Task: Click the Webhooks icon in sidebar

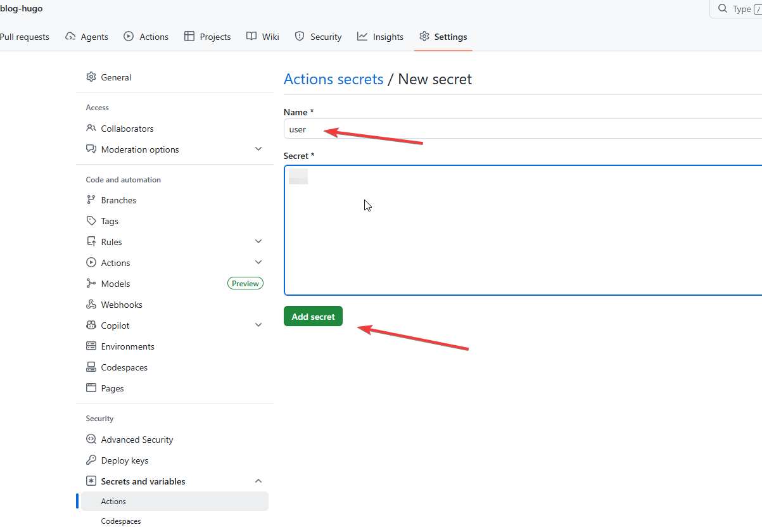Action: pos(91,305)
